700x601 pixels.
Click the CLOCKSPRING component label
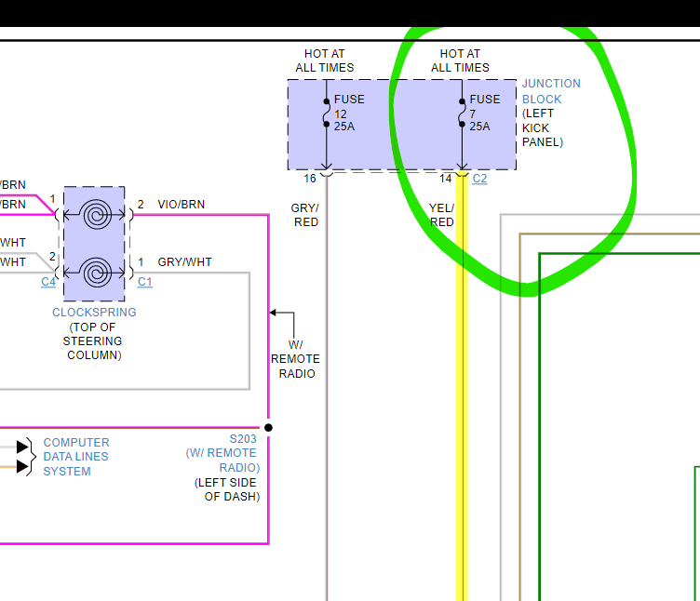tap(94, 313)
